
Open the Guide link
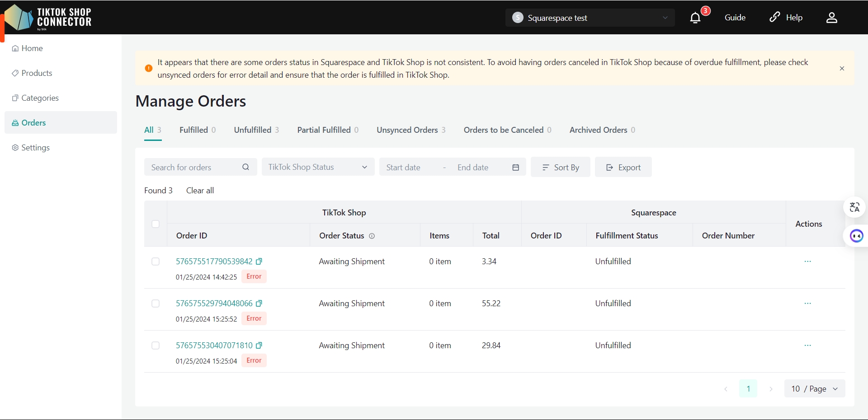click(x=735, y=18)
